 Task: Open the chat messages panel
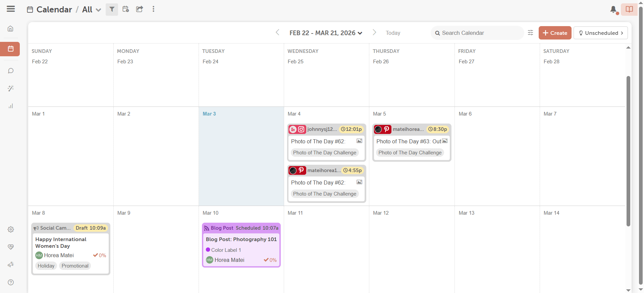coord(10,71)
